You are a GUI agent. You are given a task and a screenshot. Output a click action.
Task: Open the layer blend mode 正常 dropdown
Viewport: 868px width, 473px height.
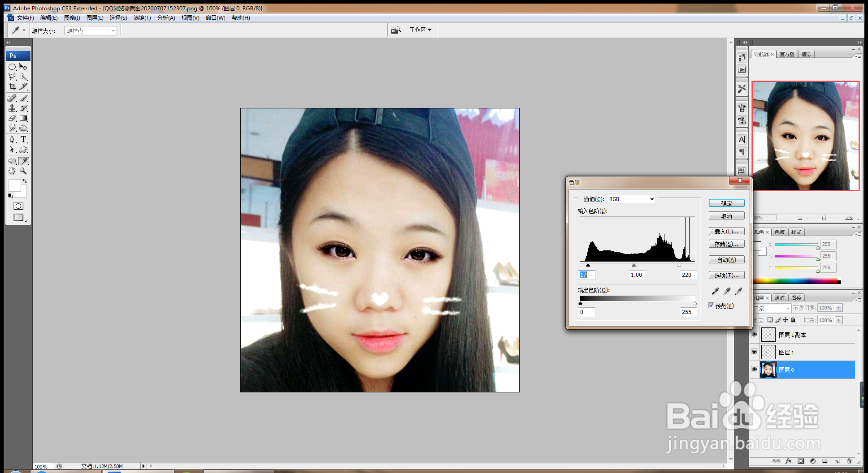tap(772, 308)
